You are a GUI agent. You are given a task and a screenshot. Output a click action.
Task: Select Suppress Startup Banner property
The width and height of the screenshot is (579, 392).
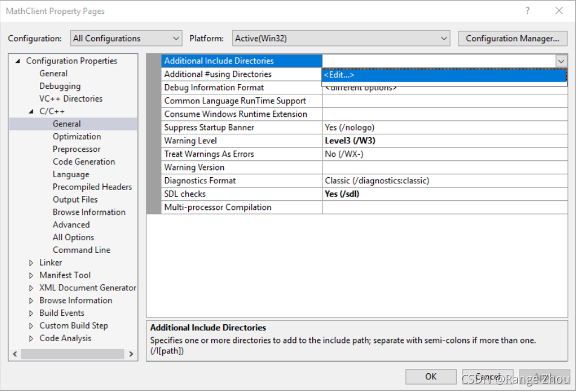pos(242,128)
